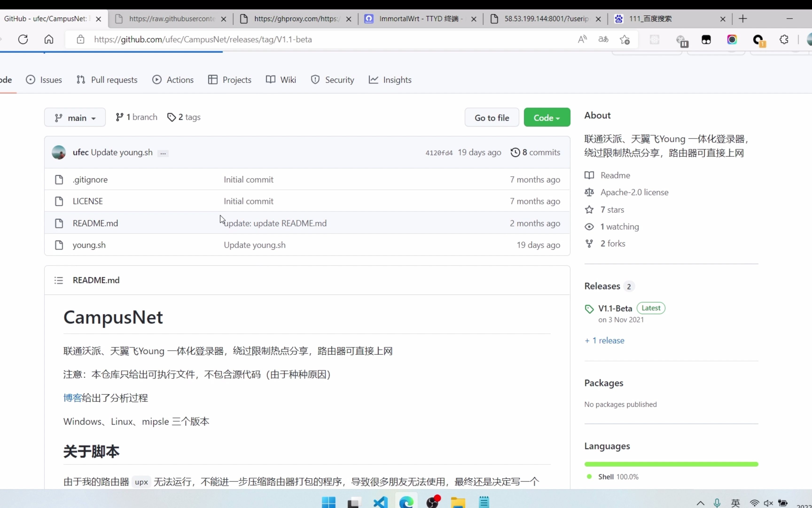Screen dimensions: 812x508
Task: Click the stars icon in About section
Action: (589, 210)
